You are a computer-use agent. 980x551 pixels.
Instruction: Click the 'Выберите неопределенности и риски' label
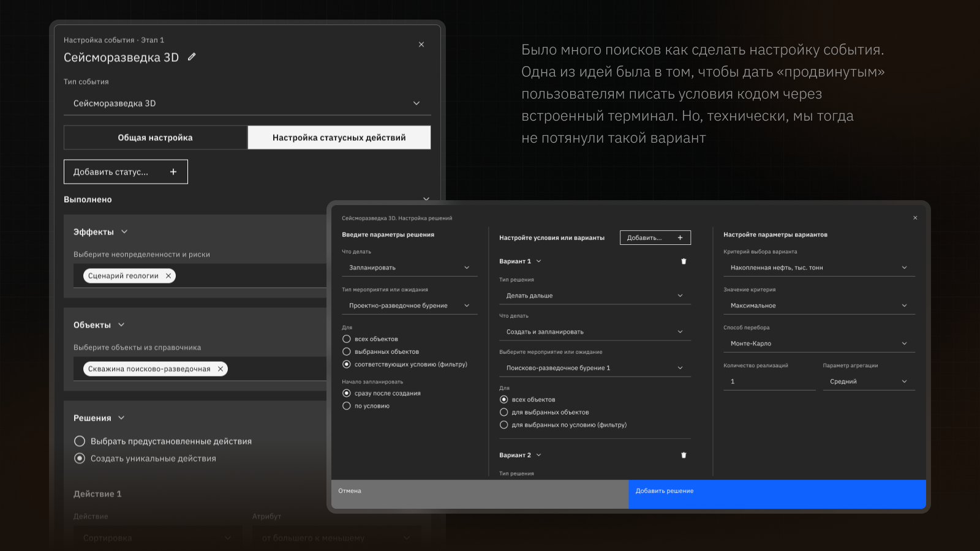coord(141,255)
